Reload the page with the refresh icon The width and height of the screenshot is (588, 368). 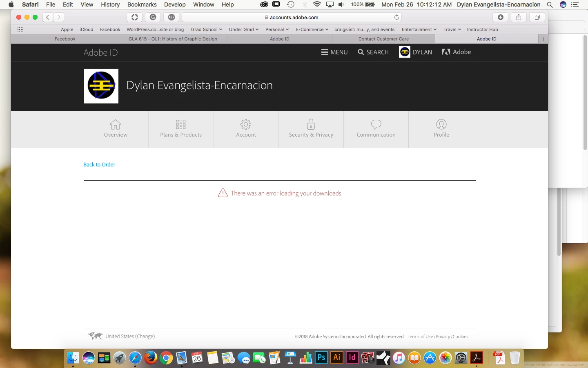(x=396, y=17)
